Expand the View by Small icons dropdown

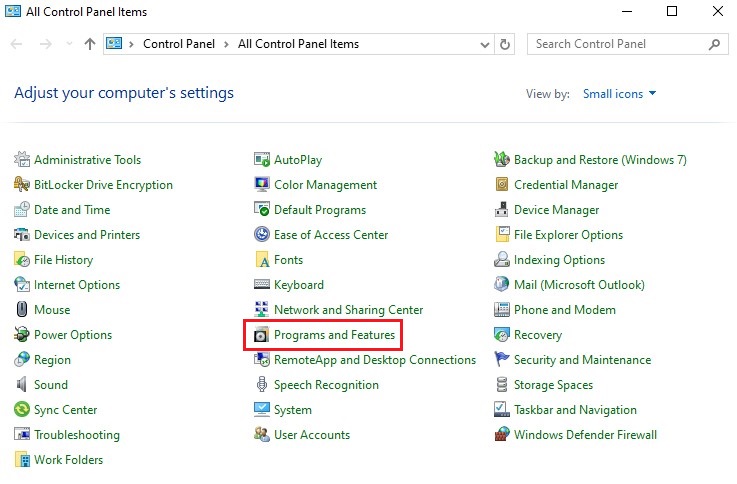pos(619,94)
